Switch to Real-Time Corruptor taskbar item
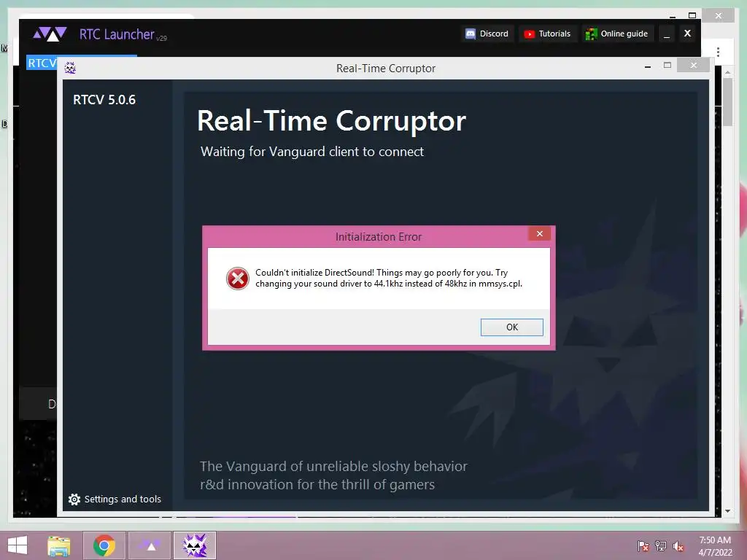This screenshot has height=560, width=747. [x=194, y=545]
